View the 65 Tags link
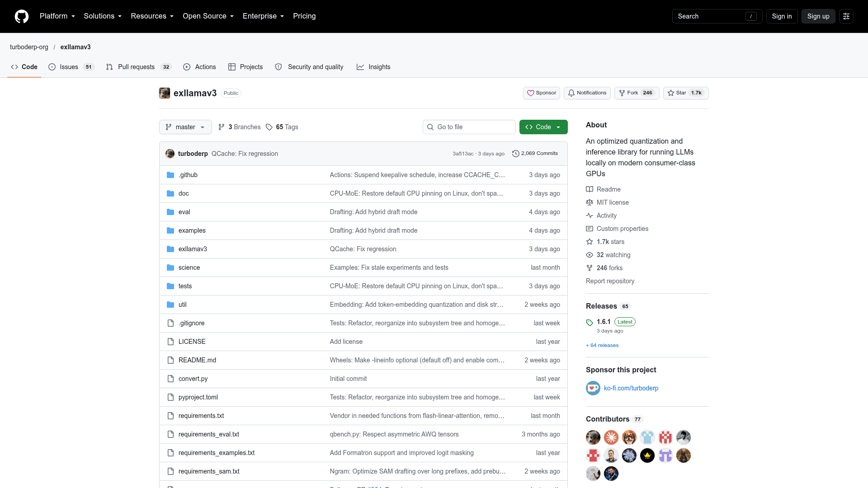868x488 pixels. point(282,127)
